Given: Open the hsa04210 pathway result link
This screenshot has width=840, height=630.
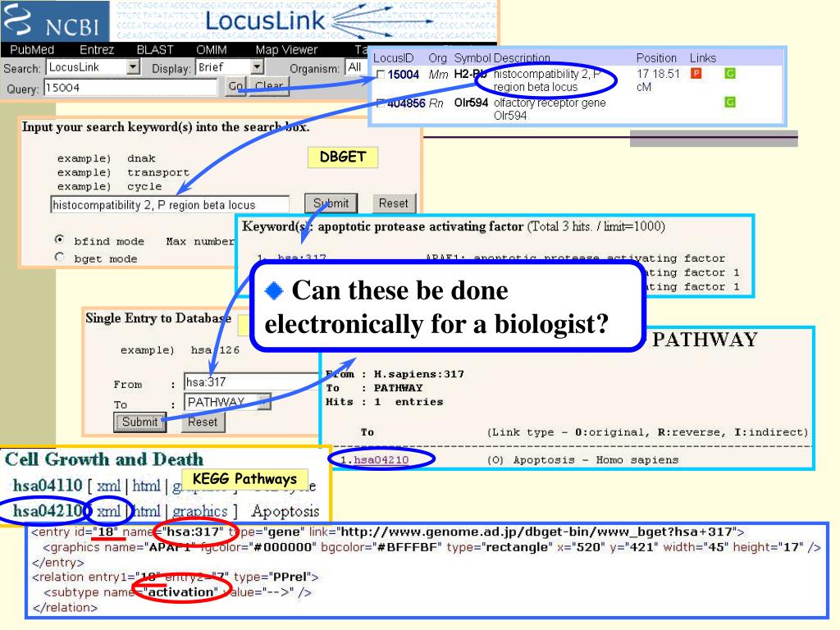Looking at the screenshot, I should pyautogui.click(x=381, y=459).
